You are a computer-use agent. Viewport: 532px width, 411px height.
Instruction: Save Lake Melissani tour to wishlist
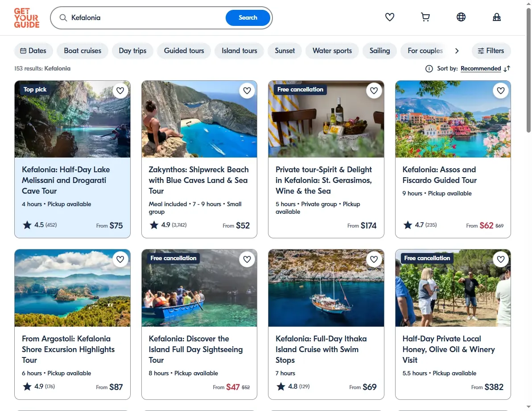click(x=120, y=91)
